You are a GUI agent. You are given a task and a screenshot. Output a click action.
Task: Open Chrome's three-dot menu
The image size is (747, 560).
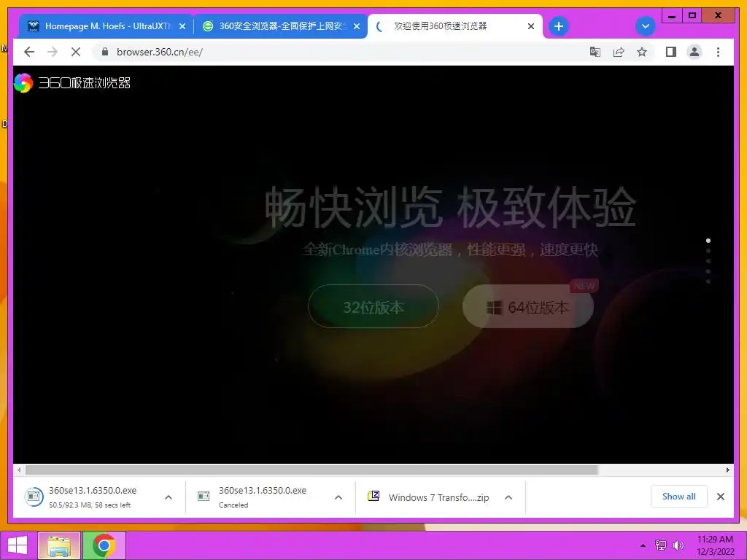click(x=718, y=52)
